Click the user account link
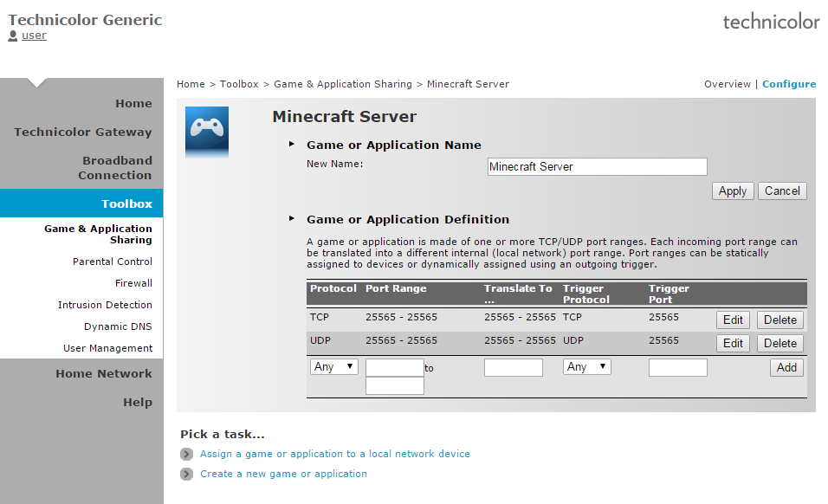828x504 pixels. [x=34, y=36]
